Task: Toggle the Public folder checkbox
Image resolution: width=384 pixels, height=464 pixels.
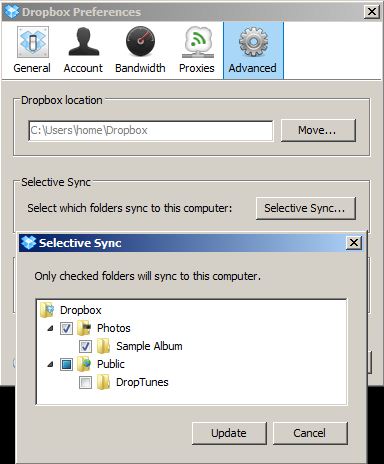Action: [66, 364]
